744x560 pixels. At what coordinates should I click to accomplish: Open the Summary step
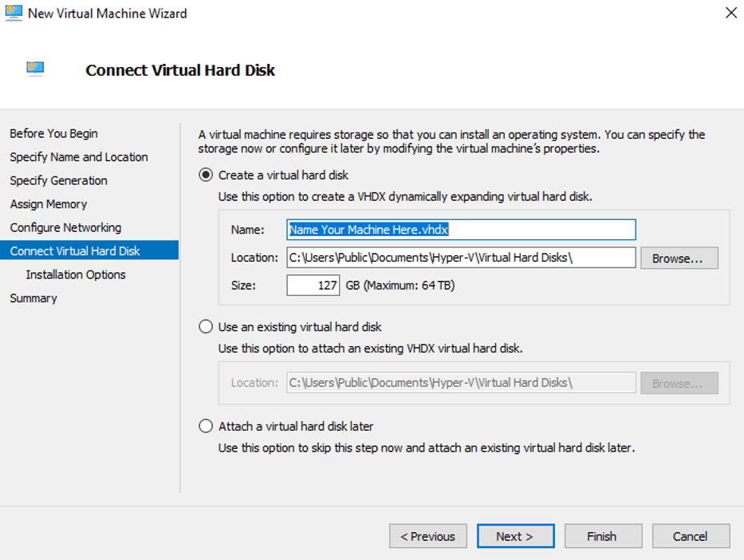pos(33,298)
